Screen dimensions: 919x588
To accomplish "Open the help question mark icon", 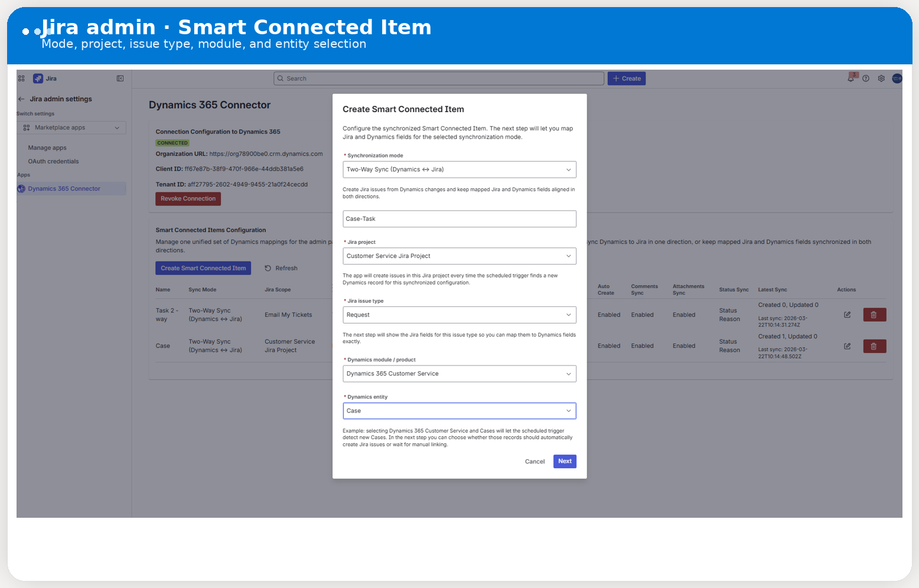I will point(866,78).
